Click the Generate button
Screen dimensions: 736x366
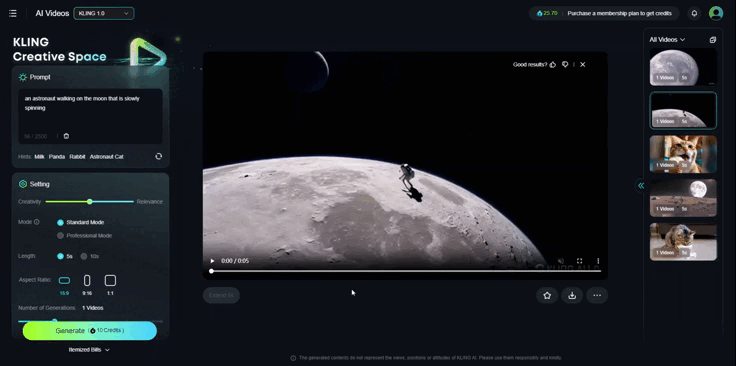tap(90, 330)
